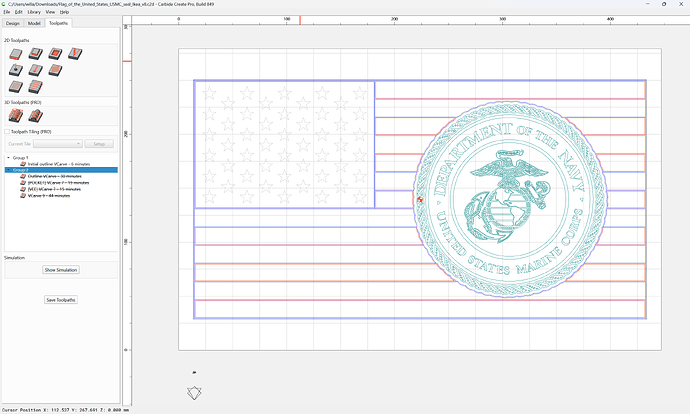The height and width of the screenshot is (414, 690).
Task: Select the Group 1 tree row
Action: pyautogui.click(x=61, y=158)
